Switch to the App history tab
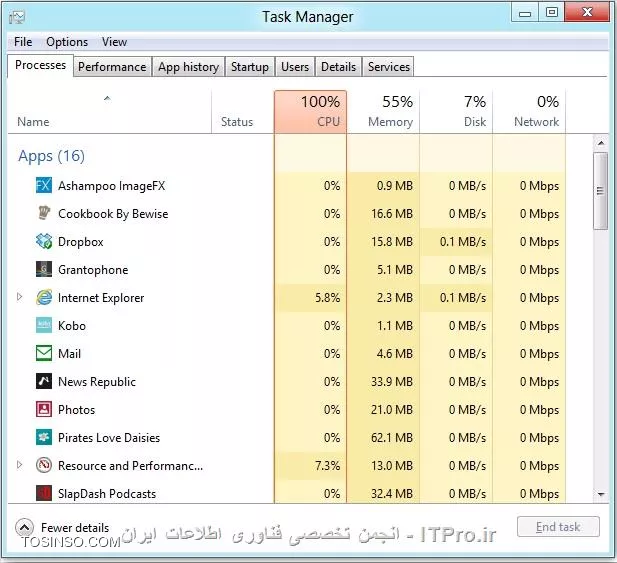The width and height of the screenshot is (617, 563). click(x=188, y=67)
